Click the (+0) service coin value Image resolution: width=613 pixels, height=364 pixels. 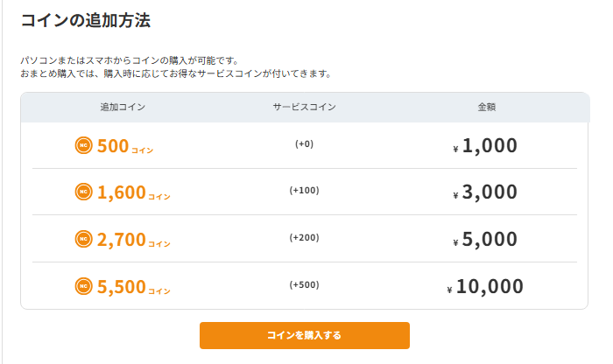tap(304, 144)
